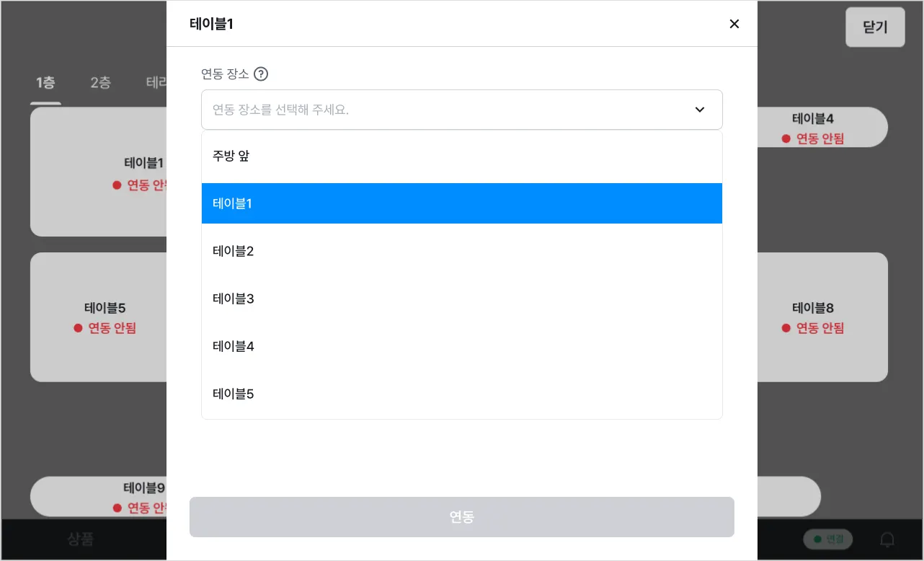Click the green connection status badge
The image size is (924, 561).
(x=827, y=539)
